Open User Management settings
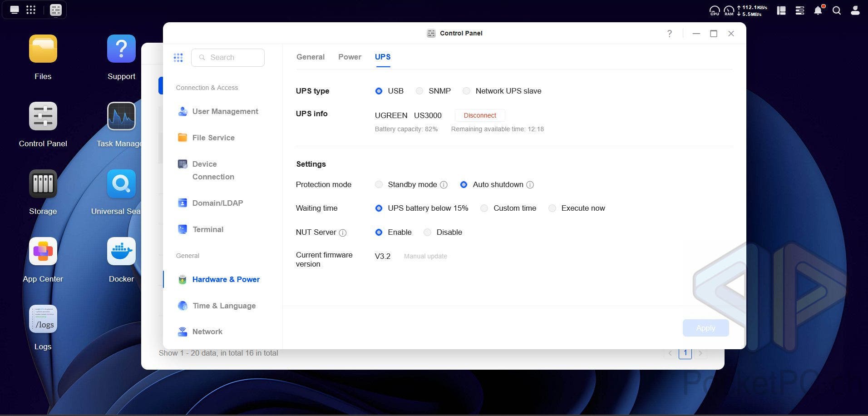The image size is (868, 416). [225, 111]
